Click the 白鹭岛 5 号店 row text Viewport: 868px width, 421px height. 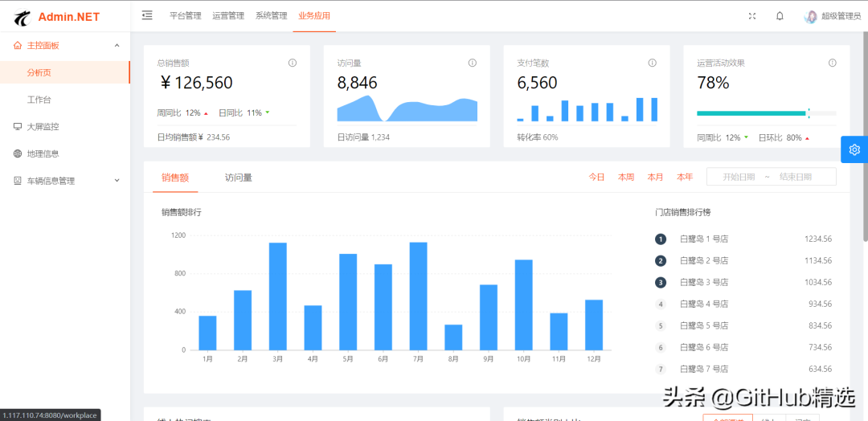(x=703, y=326)
